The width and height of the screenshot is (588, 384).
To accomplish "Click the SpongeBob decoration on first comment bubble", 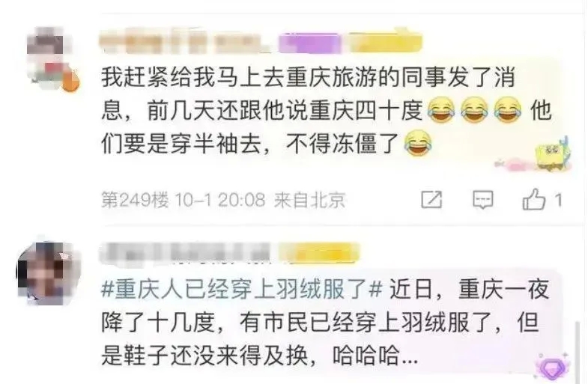I will pyautogui.click(x=551, y=154).
